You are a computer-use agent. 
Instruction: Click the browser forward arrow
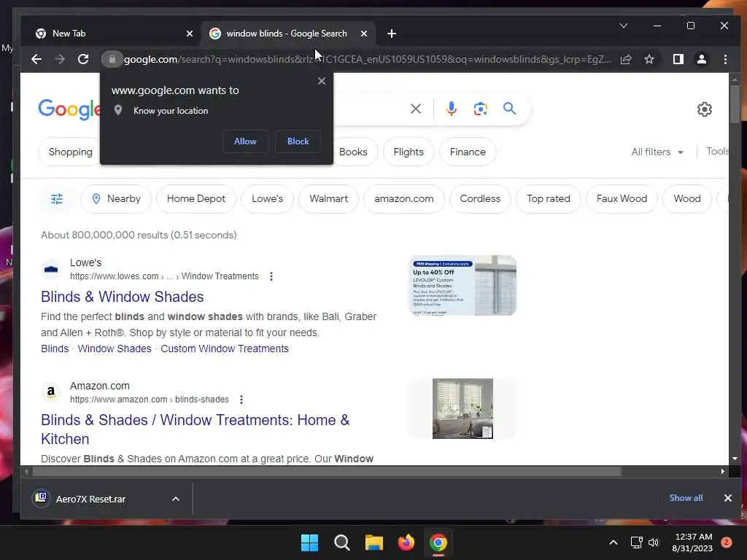(x=60, y=59)
